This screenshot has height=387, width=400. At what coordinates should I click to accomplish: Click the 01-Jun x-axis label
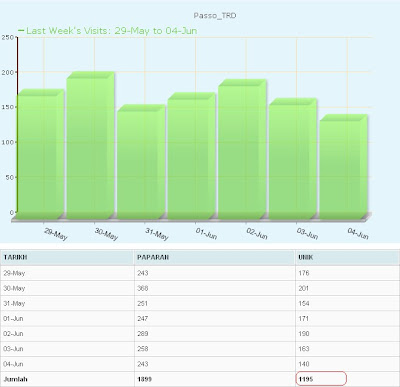coord(207,234)
